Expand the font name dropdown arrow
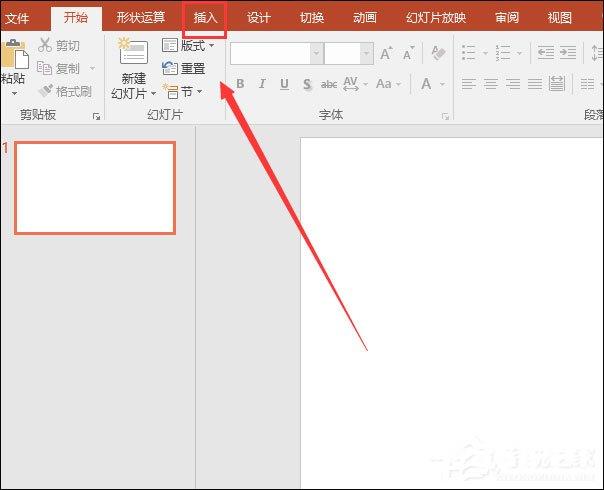This screenshot has height=490, width=604. pos(317,53)
